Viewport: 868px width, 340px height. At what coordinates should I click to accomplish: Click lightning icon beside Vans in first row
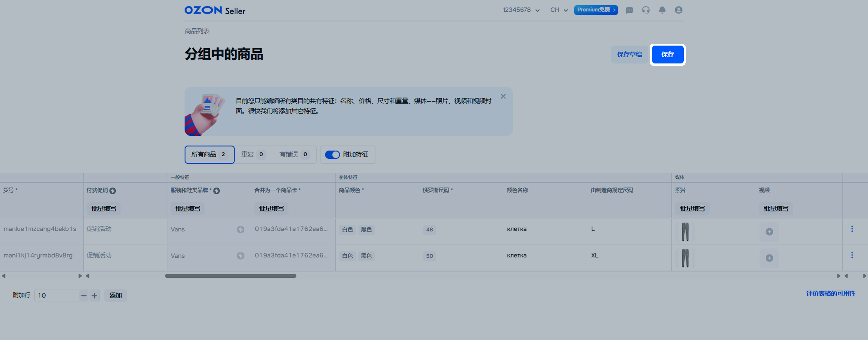[240, 229]
